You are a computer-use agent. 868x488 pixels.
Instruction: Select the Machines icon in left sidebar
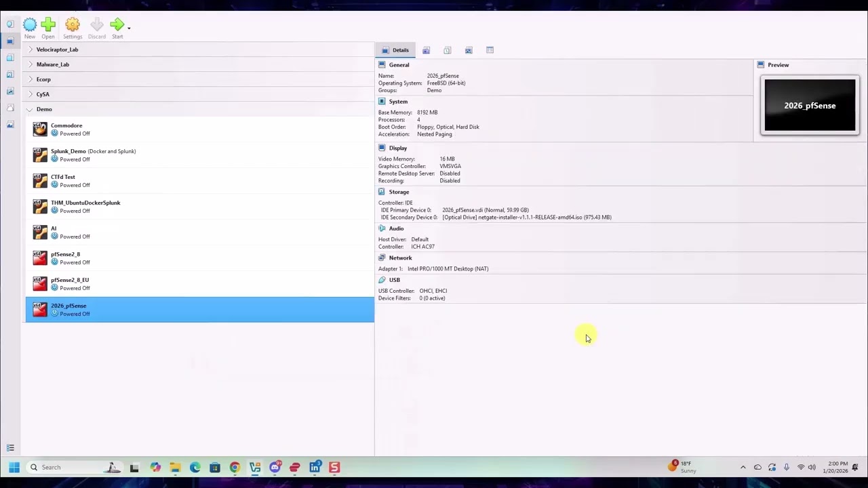tap(10, 41)
